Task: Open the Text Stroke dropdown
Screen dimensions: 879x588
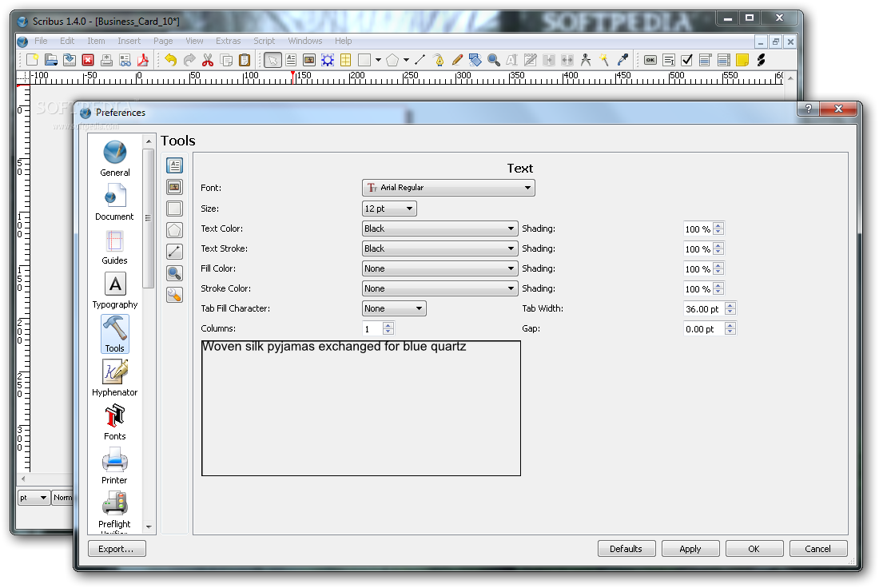Action: tap(440, 249)
